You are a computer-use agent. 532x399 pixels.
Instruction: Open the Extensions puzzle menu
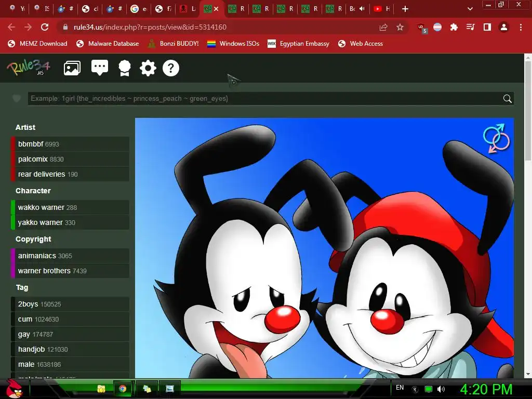tap(454, 27)
